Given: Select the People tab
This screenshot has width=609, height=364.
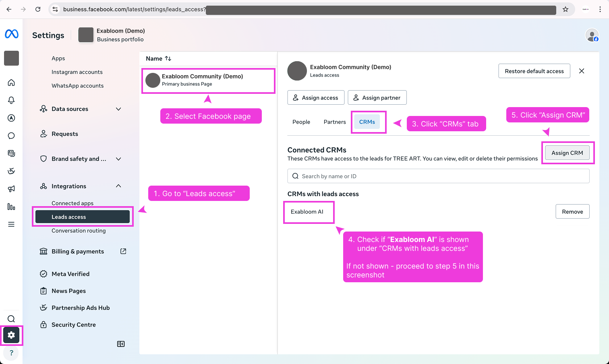Looking at the screenshot, I should 301,122.
